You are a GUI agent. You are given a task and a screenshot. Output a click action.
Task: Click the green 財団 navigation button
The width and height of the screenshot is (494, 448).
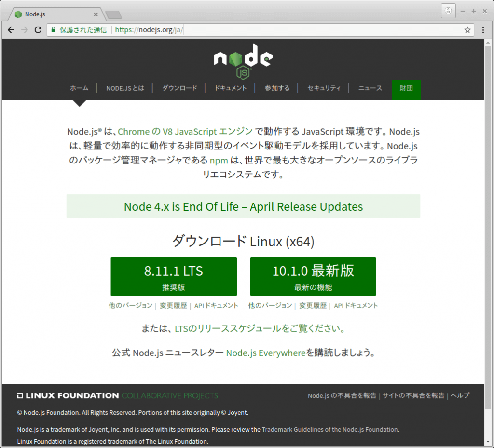[x=406, y=90]
